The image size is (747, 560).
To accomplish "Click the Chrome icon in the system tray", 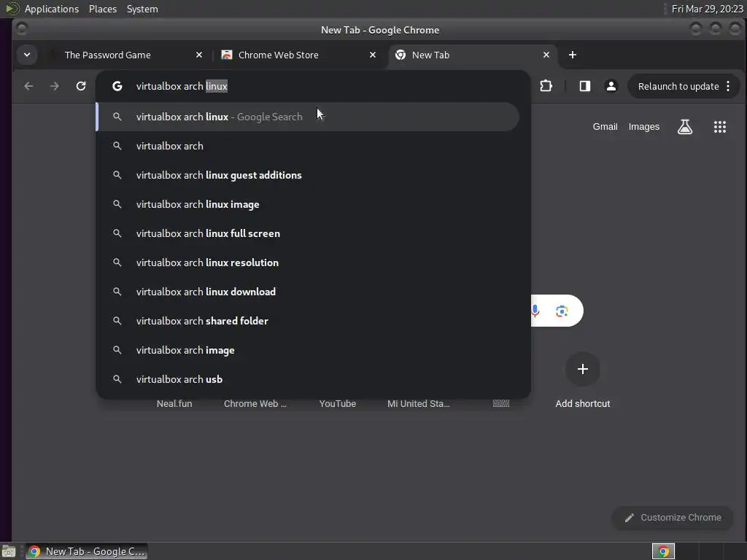I will point(663,551).
